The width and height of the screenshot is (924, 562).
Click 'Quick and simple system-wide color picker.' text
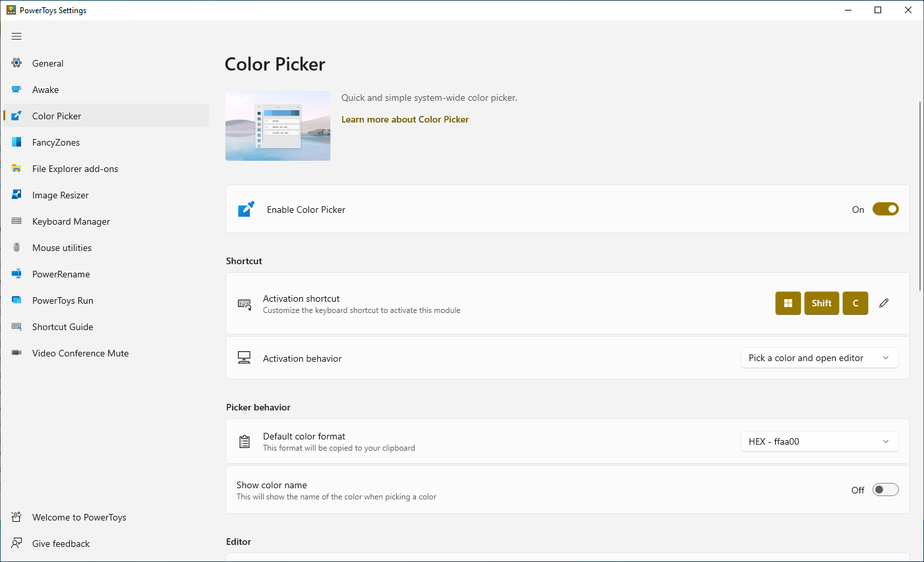click(x=429, y=98)
